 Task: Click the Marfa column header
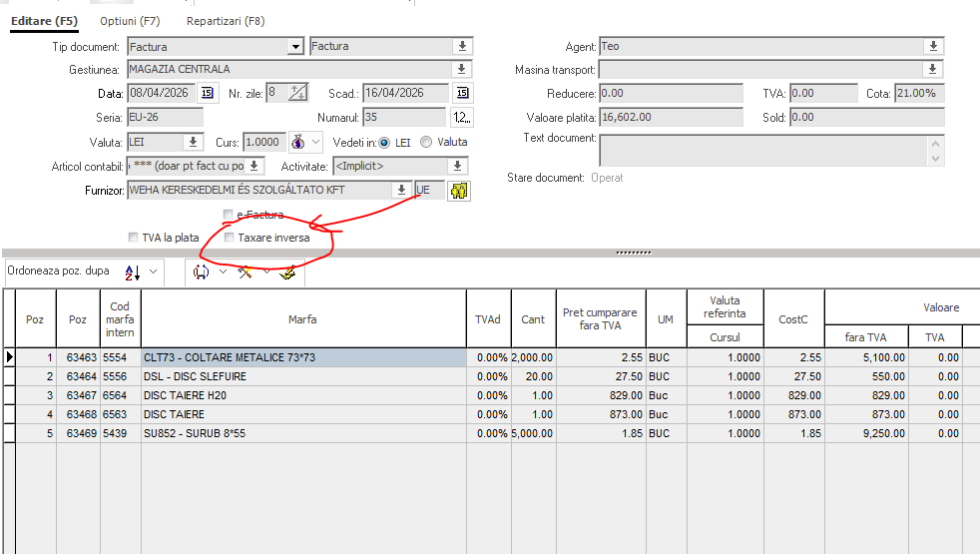pyautogui.click(x=303, y=318)
